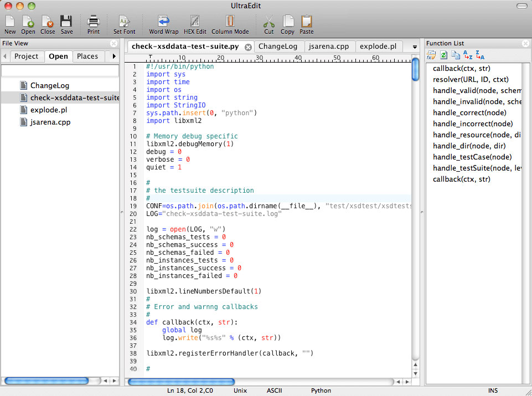The height and width of the screenshot is (396, 532).
Task: Print the current file
Action: tap(94, 24)
